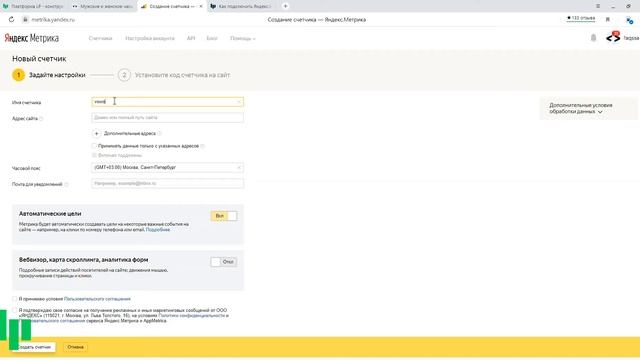Click the Создать счетчик button
The width and height of the screenshot is (640, 360).
click(33, 347)
